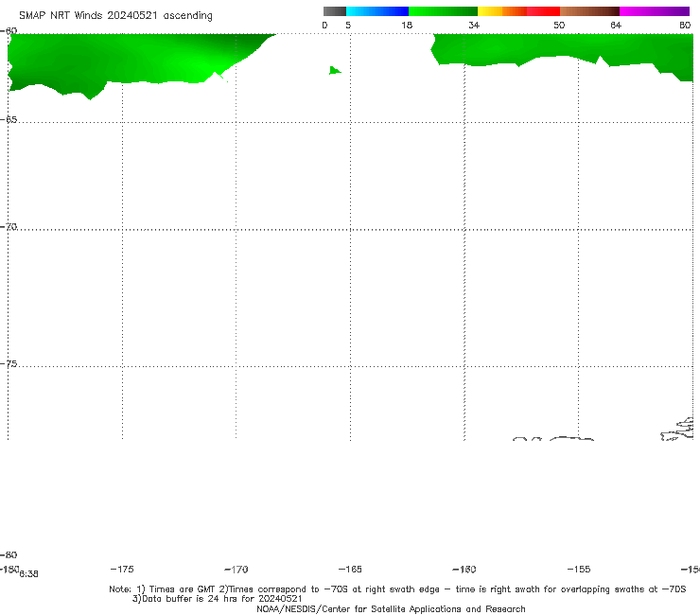Select the green segment of the color bar
The height and width of the screenshot is (615, 700).
pos(443,11)
